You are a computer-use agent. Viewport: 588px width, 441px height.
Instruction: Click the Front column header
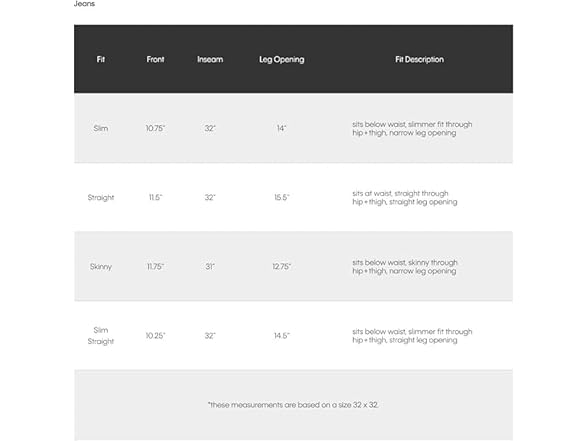(155, 60)
